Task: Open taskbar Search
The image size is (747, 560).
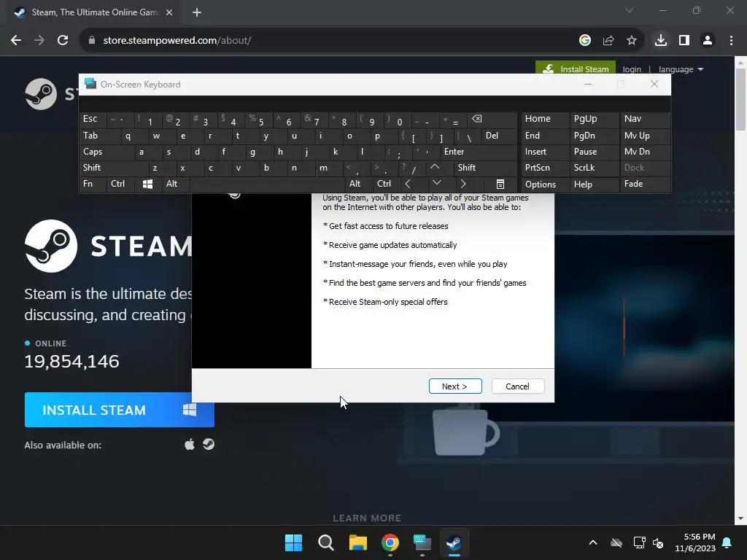Action: pos(326,542)
